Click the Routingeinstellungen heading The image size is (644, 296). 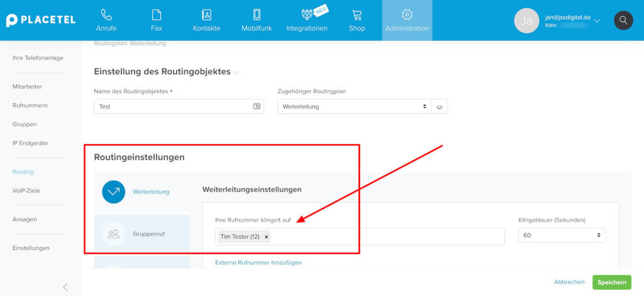139,157
